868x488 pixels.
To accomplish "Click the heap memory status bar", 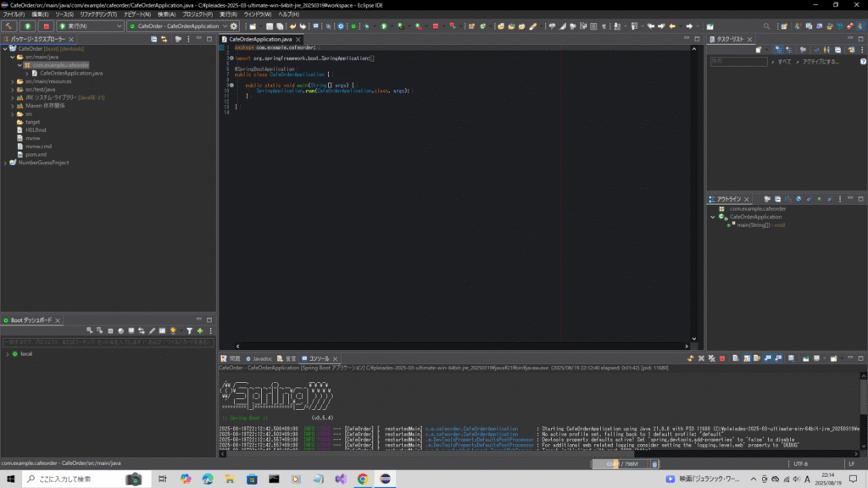I will [622, 463].
